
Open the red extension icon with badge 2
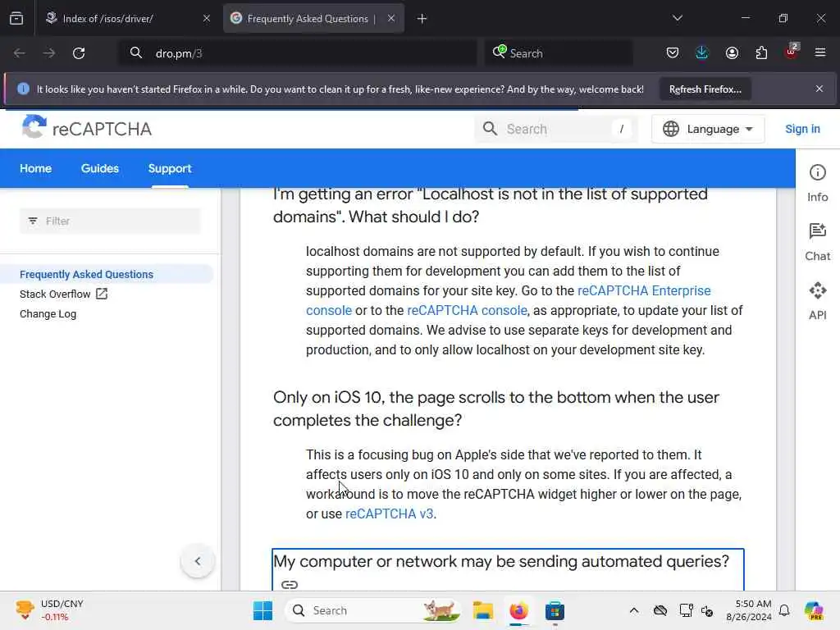(x=792, y=52)
